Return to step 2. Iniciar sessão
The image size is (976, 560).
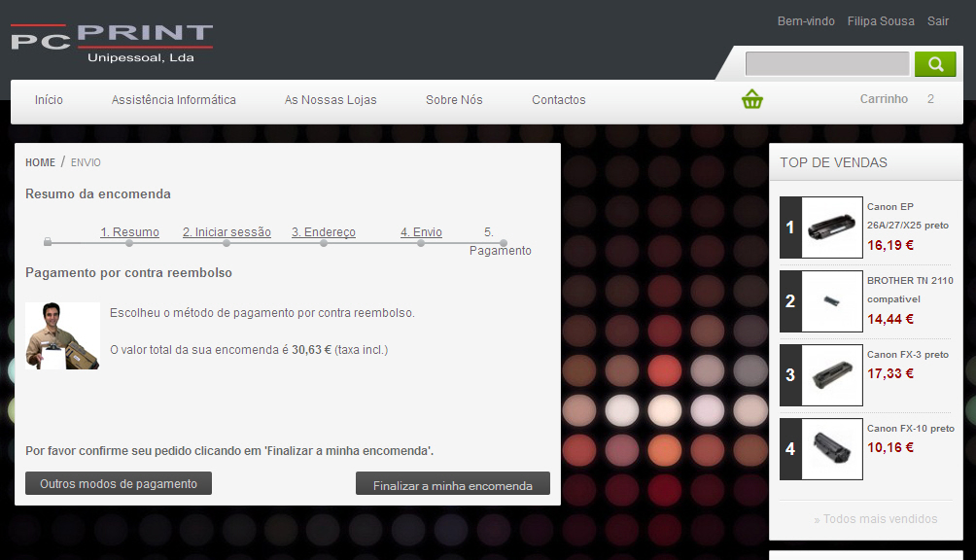point(227,232)
